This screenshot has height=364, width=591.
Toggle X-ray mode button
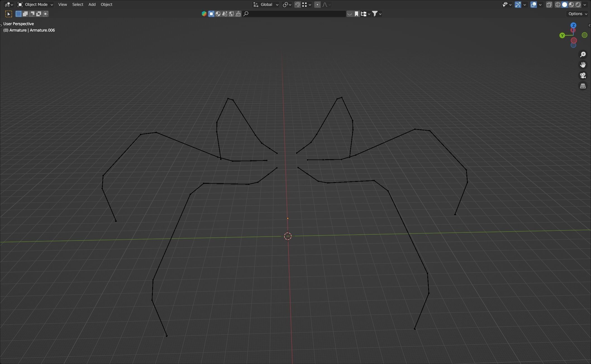[x=549, y=4]
